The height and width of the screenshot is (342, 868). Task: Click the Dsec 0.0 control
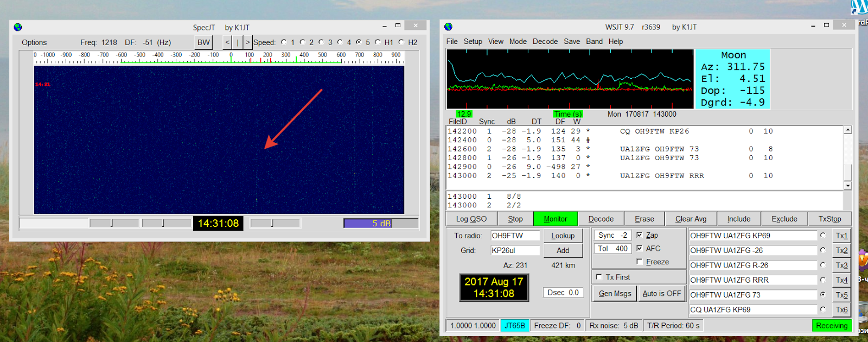563,292
